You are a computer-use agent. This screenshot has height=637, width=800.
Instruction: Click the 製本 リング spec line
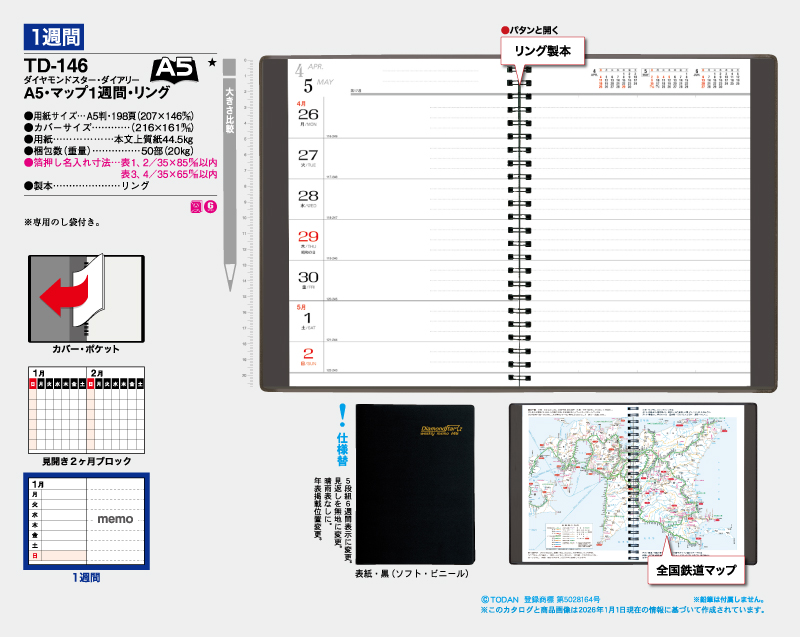87,186
